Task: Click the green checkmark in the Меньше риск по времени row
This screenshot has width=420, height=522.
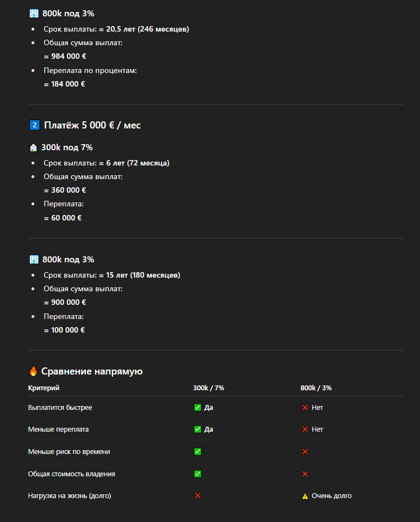Action: (197, 452)
